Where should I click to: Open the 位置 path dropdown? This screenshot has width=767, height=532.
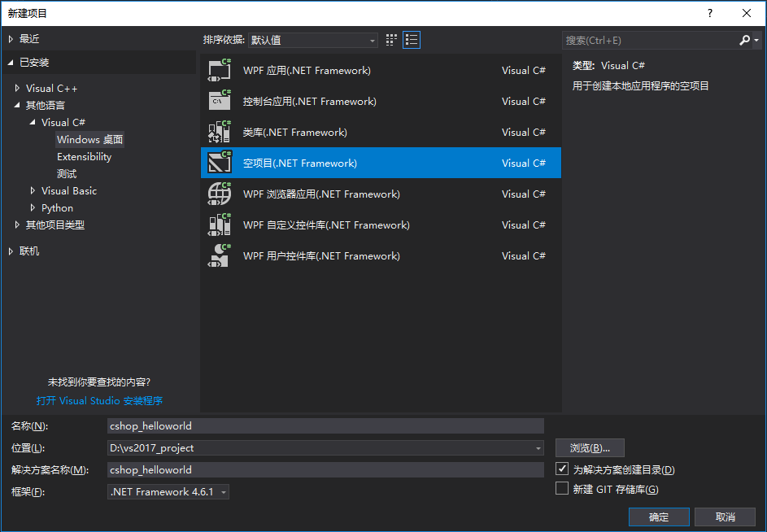[x=538, y=448]
